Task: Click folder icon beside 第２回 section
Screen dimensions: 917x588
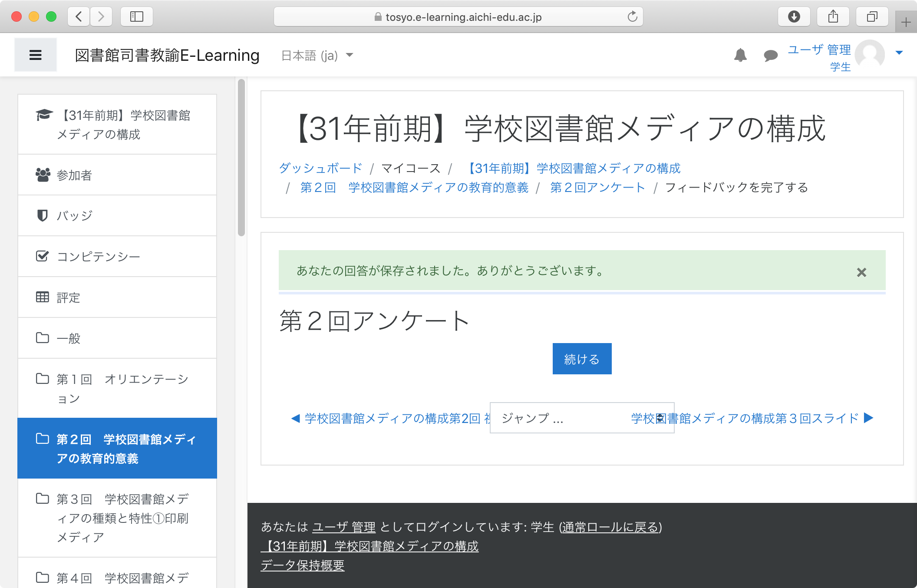Action: 42,438
